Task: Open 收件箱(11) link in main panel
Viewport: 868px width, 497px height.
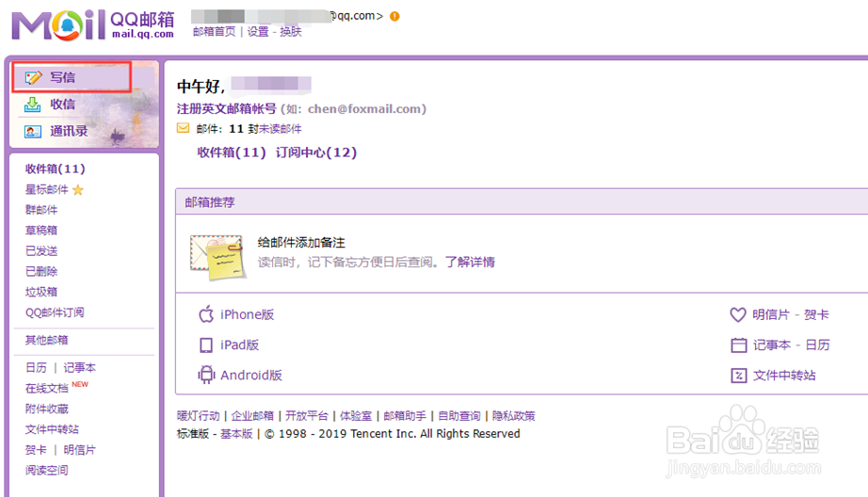Action: [232, 152]
